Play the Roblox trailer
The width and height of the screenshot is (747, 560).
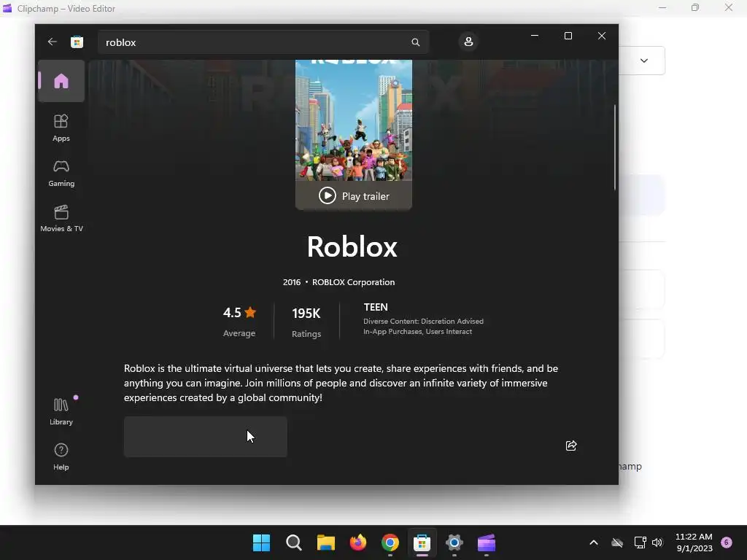[x=354, y=195]
